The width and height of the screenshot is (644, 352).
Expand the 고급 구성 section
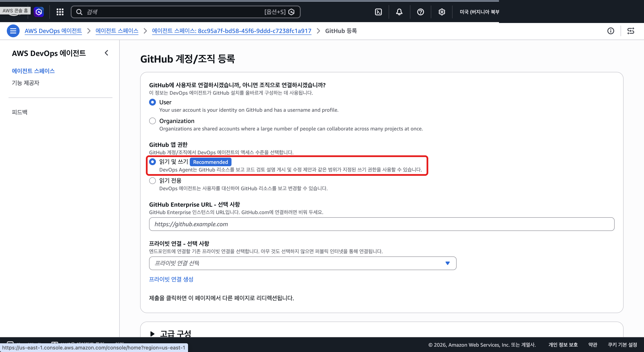point(171,333)
